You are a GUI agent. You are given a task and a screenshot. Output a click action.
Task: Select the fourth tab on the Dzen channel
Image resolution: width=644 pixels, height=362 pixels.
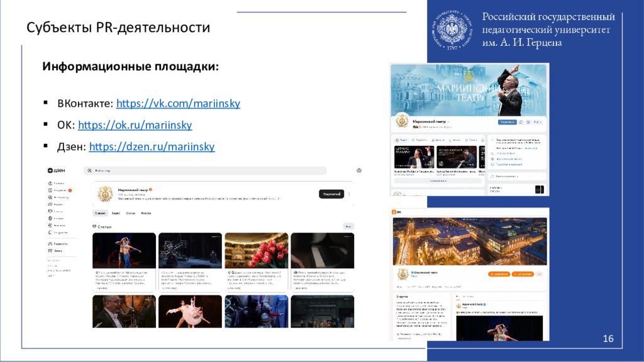point(146,213)
